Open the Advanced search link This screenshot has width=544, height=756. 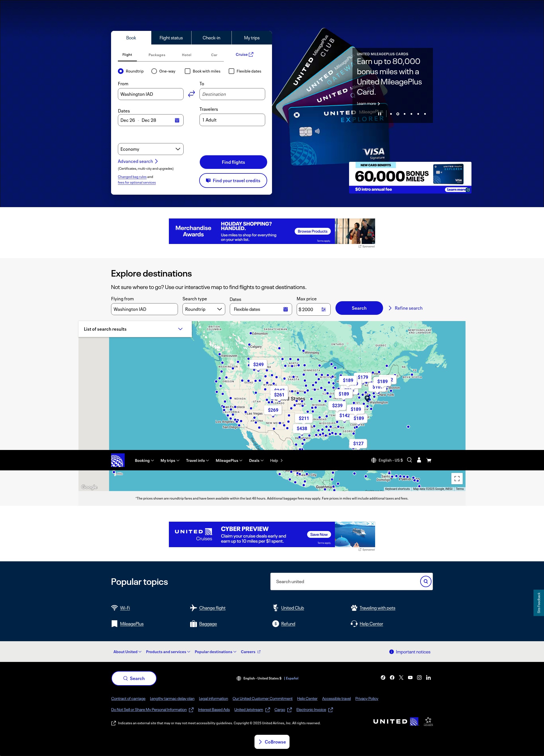point(138,161)
